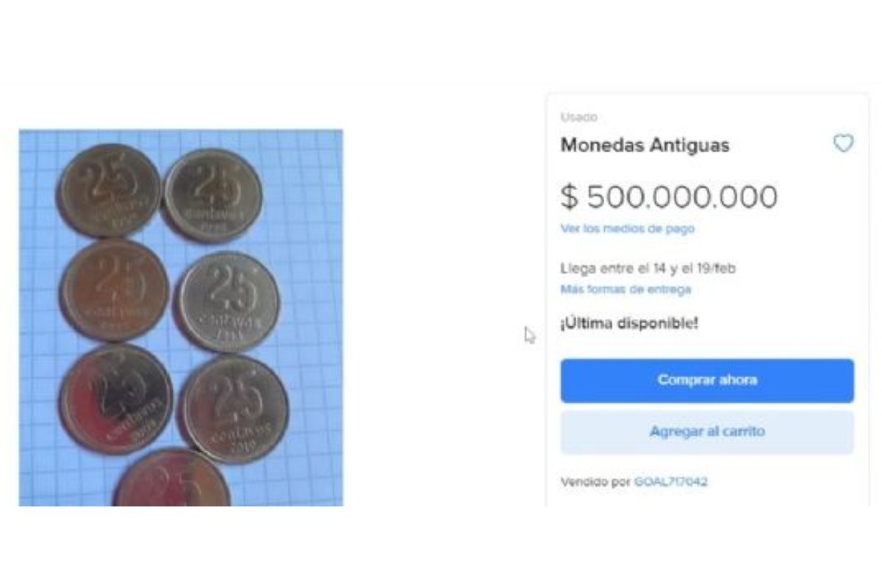The image size is (882, 588).
Task: Open Más formas de entrega link
Action: (625, 290)
